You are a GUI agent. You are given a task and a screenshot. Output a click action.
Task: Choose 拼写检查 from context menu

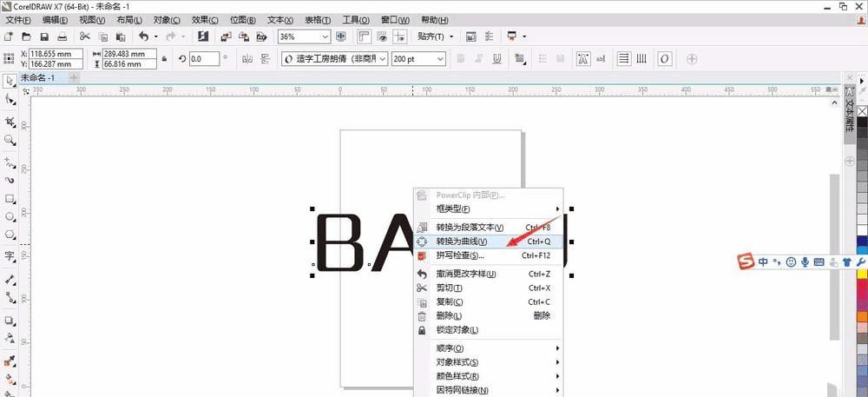tap(488, 255)
